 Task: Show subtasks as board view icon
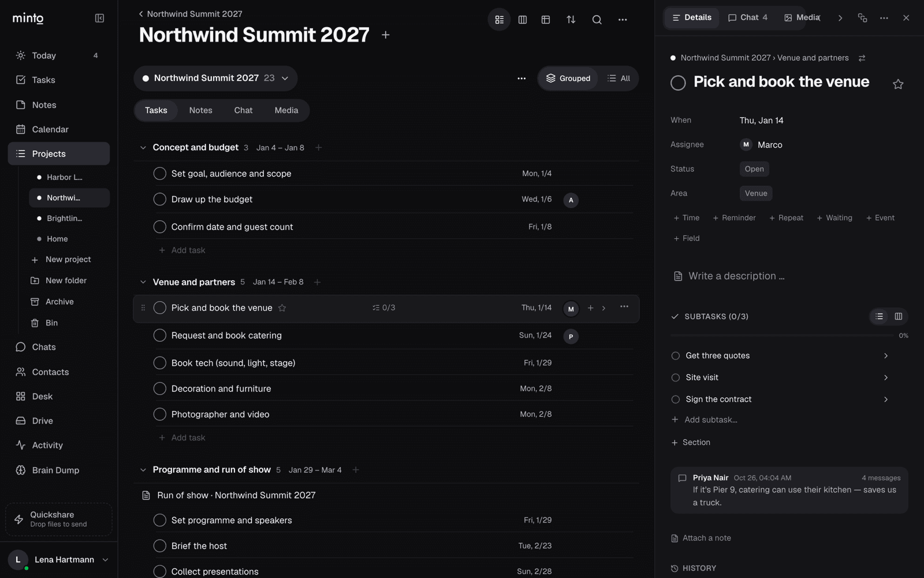[899, 316]
